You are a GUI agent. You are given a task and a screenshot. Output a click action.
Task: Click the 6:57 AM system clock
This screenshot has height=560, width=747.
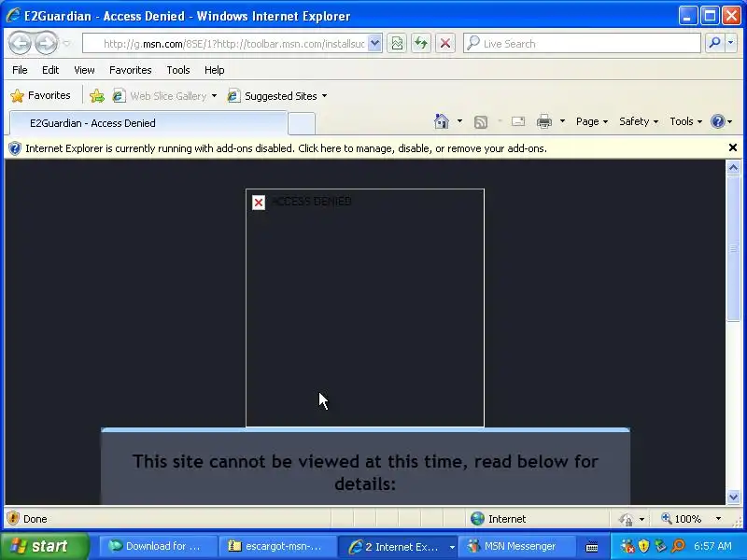(712, 546)
